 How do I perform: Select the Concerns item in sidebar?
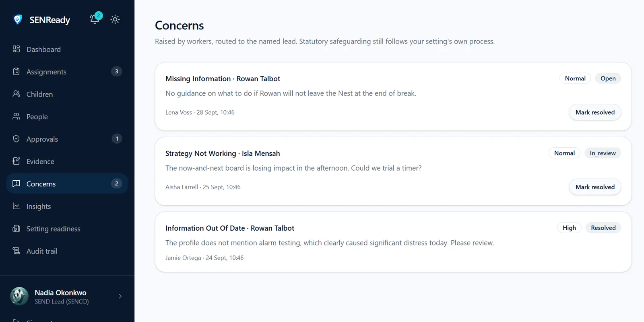[67, 184]
